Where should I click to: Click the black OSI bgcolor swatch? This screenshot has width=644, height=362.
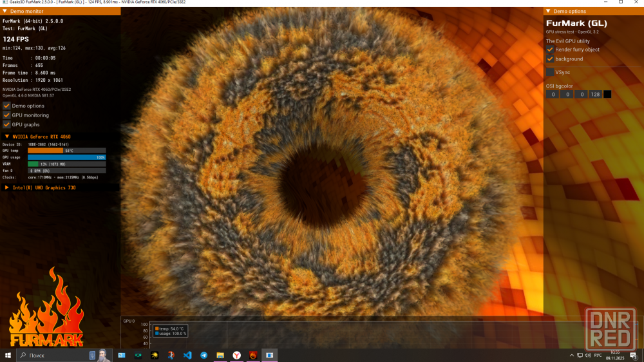pos(607,94)
